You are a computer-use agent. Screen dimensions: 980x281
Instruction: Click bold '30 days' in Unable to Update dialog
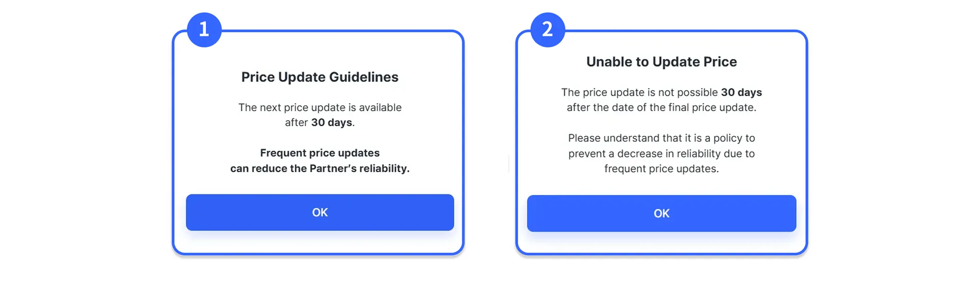tap(741, 92)
